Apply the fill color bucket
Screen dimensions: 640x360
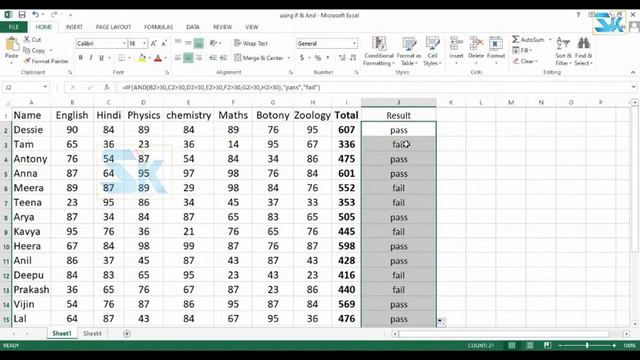(142, 58)
